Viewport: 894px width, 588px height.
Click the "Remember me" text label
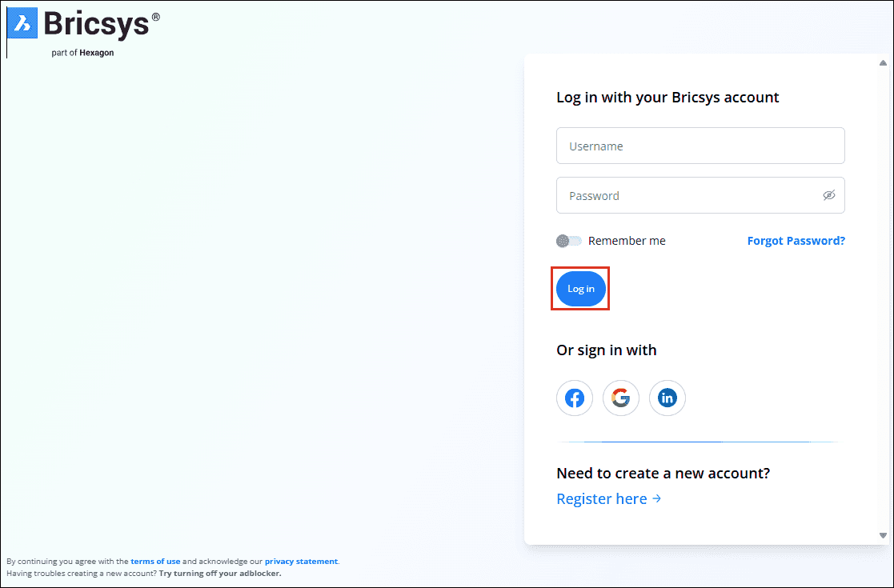coord(627,241)
